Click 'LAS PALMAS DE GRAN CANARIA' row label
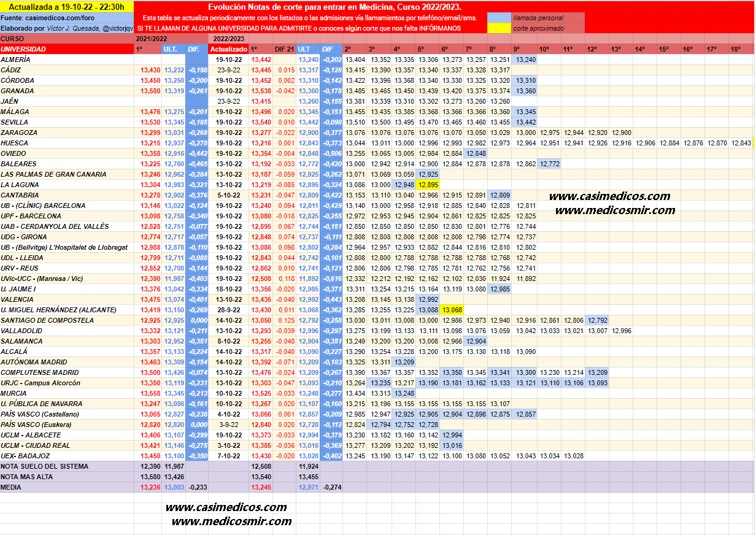The width and height of the screenshot is (756, 535). tap(67, 174)
